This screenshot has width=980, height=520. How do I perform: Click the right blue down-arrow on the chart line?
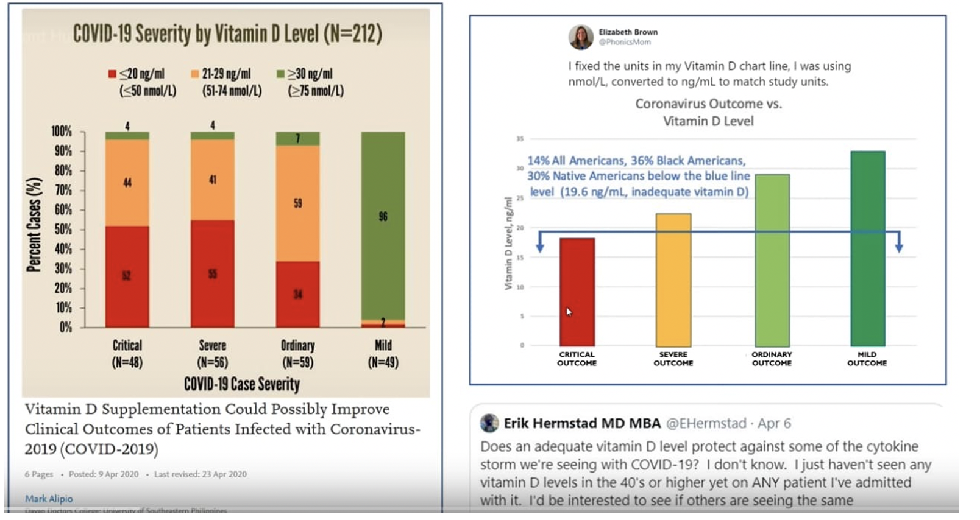click(x=899, y=245)
